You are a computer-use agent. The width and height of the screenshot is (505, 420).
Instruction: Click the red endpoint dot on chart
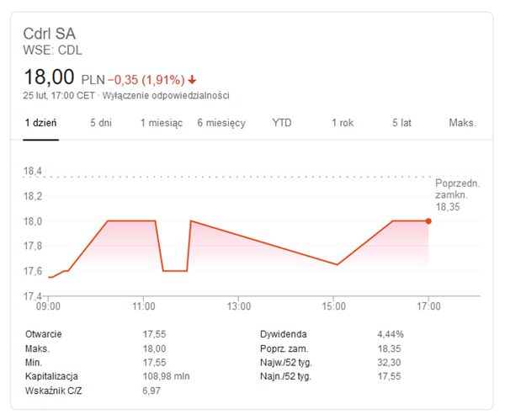(x=428, y=221)
